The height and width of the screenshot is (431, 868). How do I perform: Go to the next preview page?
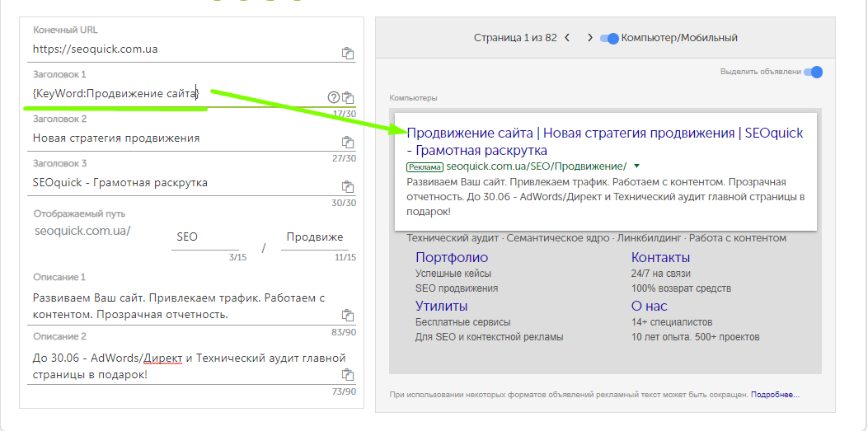click(x=590, y=38)
